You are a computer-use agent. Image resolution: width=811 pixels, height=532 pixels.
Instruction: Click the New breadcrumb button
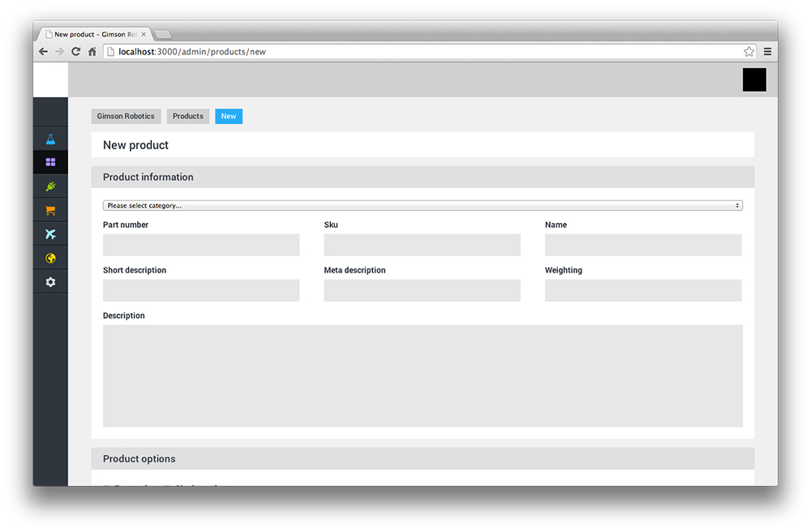pos(229,116)
